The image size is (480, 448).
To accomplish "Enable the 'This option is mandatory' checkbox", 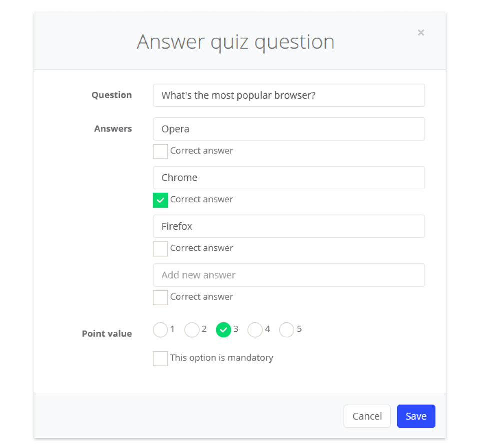I will pyautogui.click(x=160, y=358).
